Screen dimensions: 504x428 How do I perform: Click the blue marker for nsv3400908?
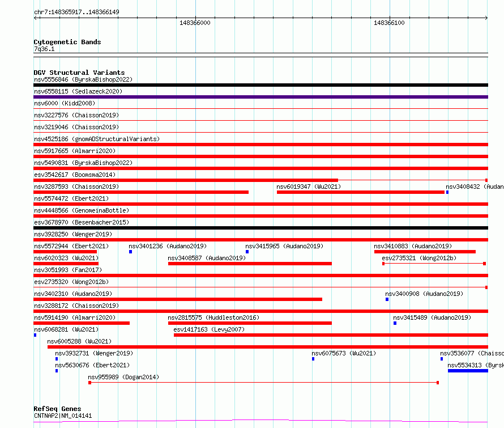click(387, 299)
